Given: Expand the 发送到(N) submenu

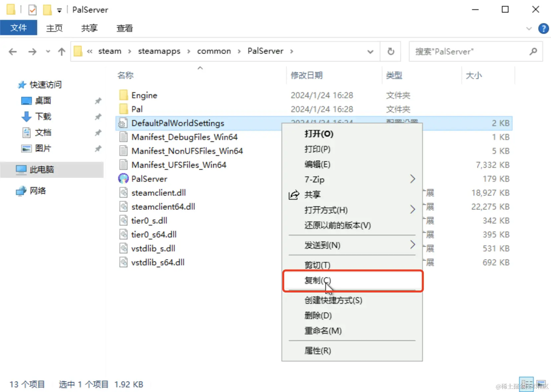Looking at the screenshot, I should [352, 245].
